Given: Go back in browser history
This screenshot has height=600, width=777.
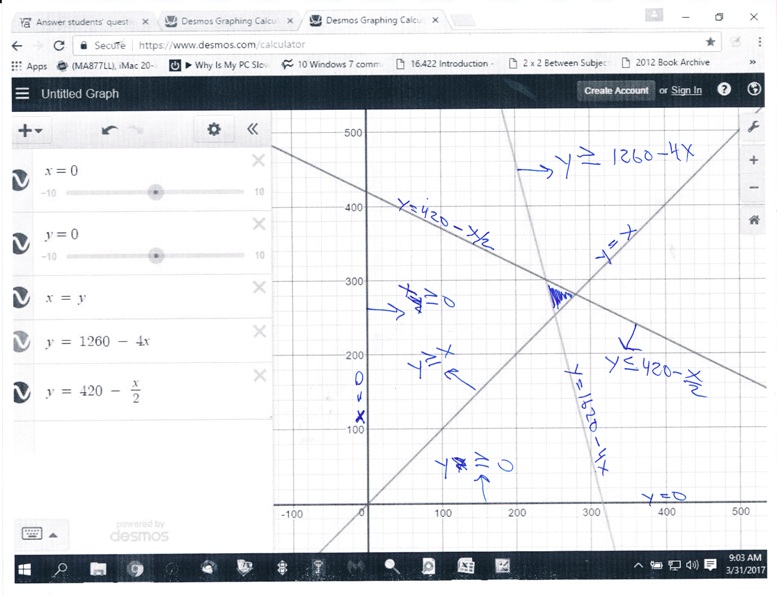Looking at the screenshot, I should [x=17, y=46].
